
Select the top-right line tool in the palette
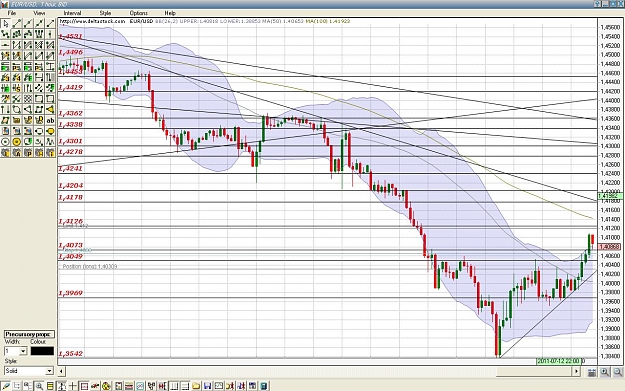[x=50, y=24]
